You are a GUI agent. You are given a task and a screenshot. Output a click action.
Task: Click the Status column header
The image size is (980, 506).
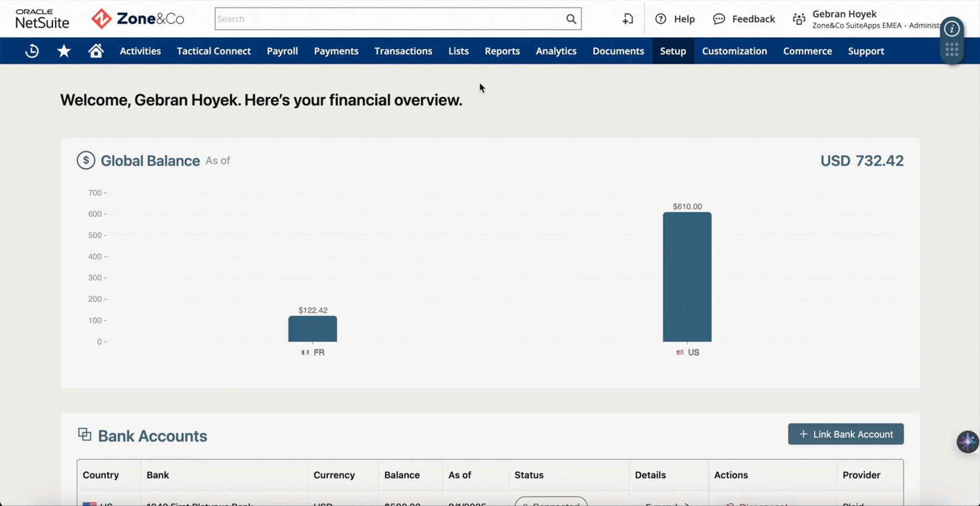tap(528, 475)
